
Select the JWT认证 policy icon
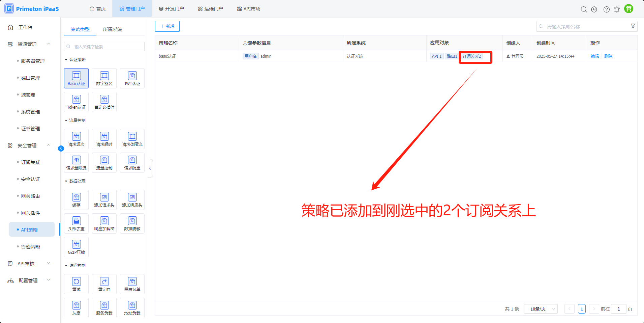132,78
